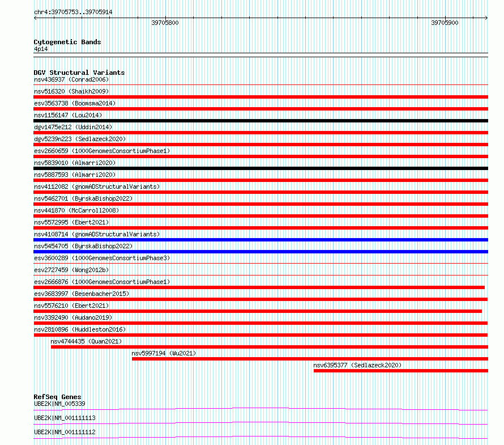Click magenta track line of UBE2K|NM_005339

click(x=260, y=409)
